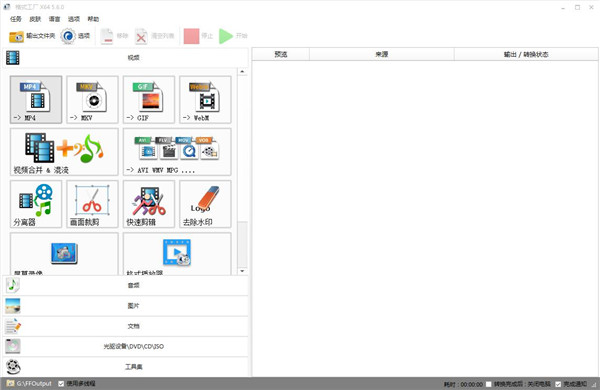Click the 移除 remove toolbar button

pos(114,36)
